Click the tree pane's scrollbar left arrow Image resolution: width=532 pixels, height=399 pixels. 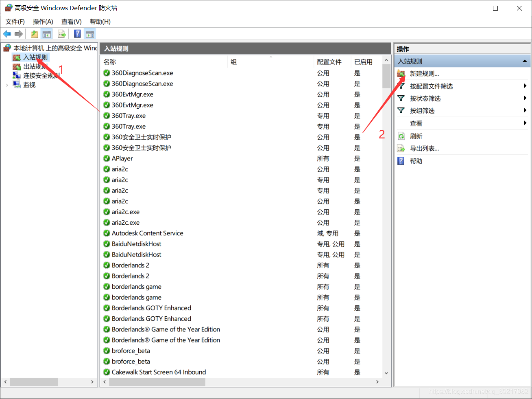5,382
